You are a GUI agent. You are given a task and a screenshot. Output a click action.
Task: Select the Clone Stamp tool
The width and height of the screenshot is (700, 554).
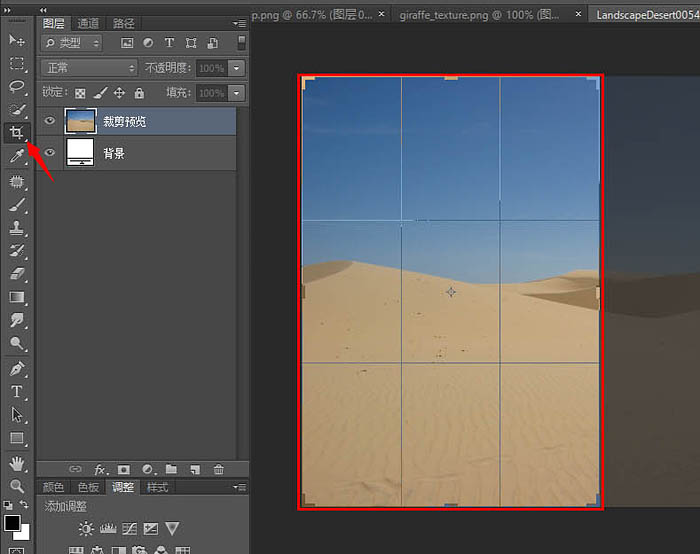pyautogui.click(x=17, y=228)
